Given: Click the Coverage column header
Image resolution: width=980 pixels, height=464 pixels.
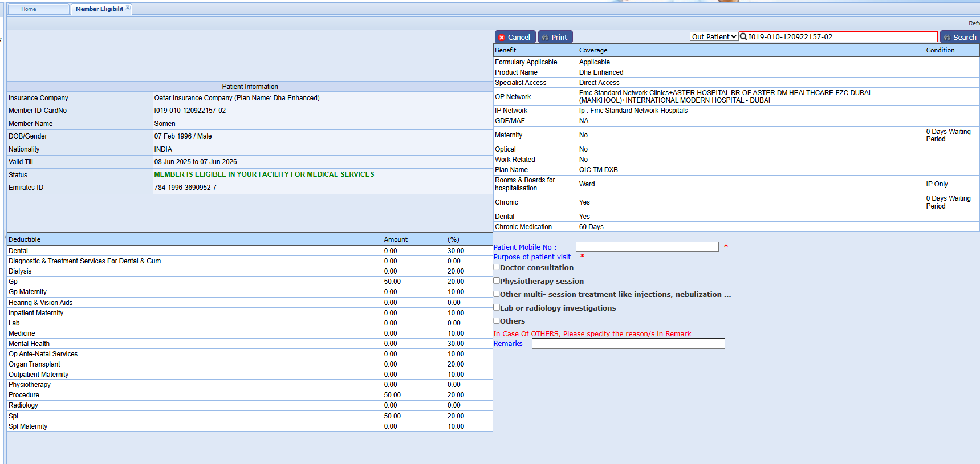Looking at the screenshot, I should point(593,50).
